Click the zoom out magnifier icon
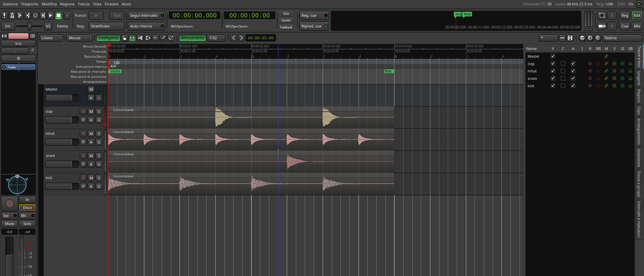This screenshot has height=276, width=644. 582,38
